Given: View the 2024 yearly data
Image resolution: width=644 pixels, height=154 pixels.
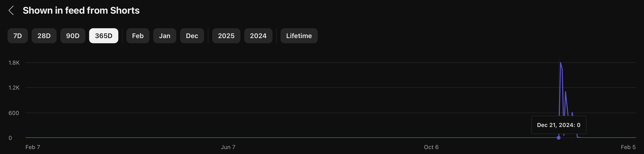Looking at the screenshot, I should tap(258, 36).
